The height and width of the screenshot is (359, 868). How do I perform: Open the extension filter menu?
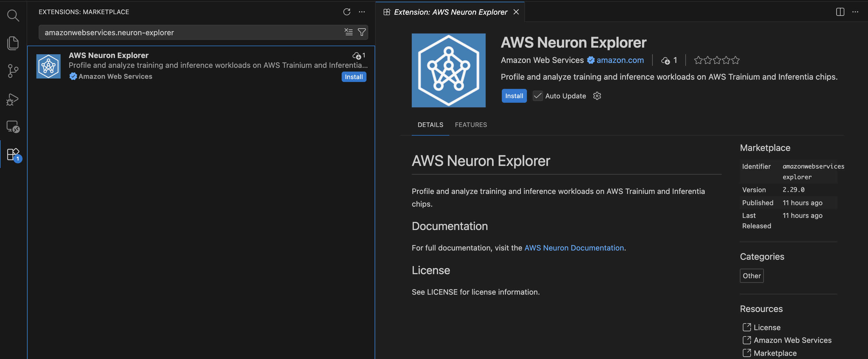(x=362, y=32)
